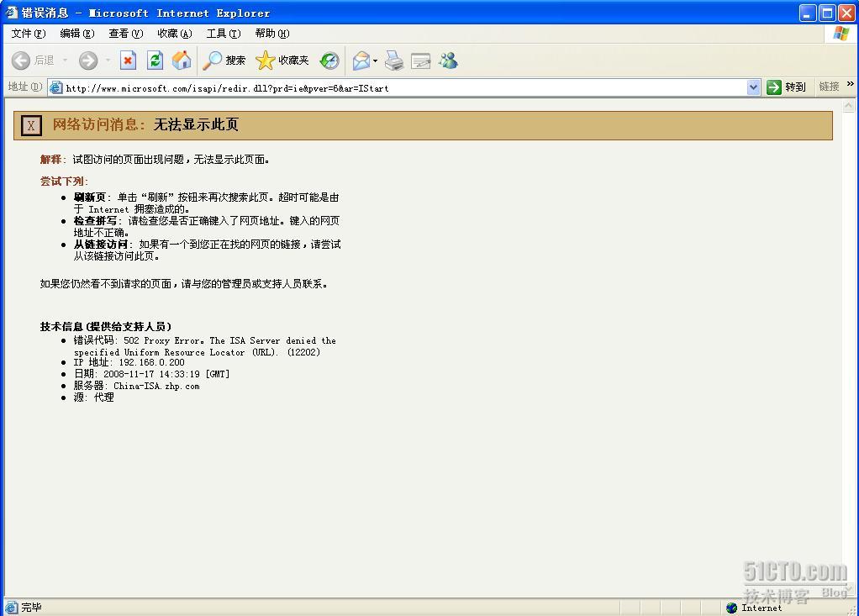859x616 pixels.
Task: Click the server name China-ISA.zhp.com
Action: point(156,386)
